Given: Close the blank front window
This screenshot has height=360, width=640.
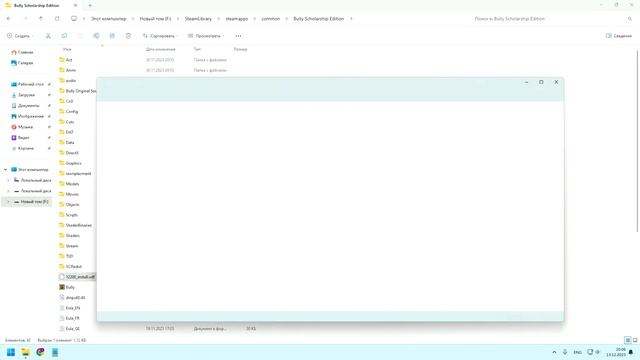Looking at the screenshot, I should pos(556,82).
